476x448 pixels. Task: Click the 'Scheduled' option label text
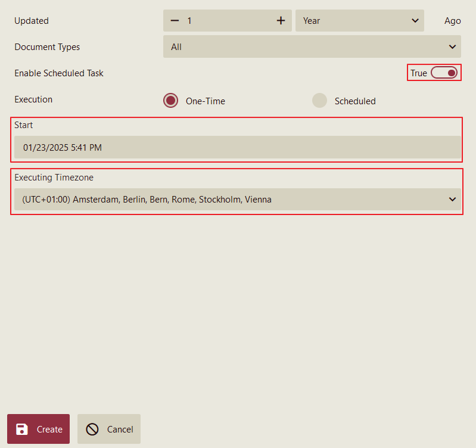coord(355,101)
